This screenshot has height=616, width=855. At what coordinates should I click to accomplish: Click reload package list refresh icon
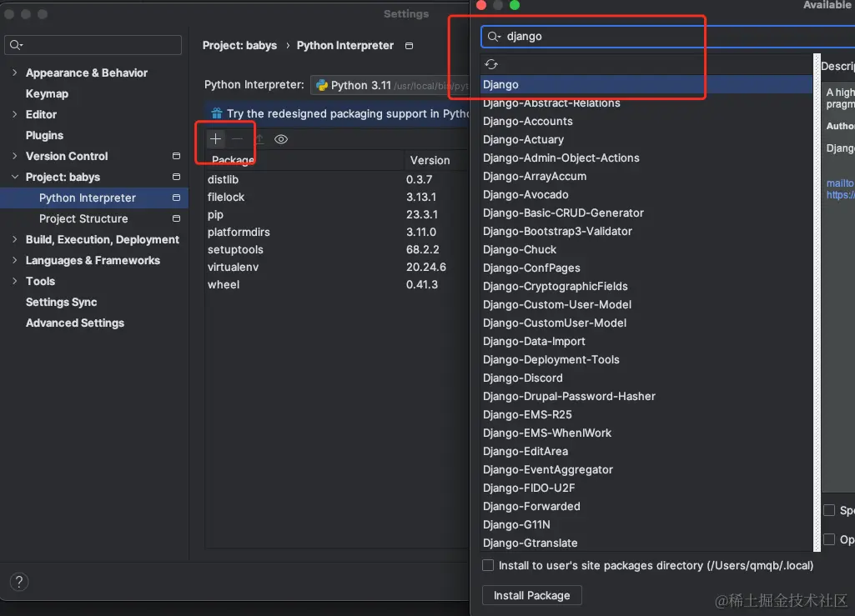coord(491,64)
